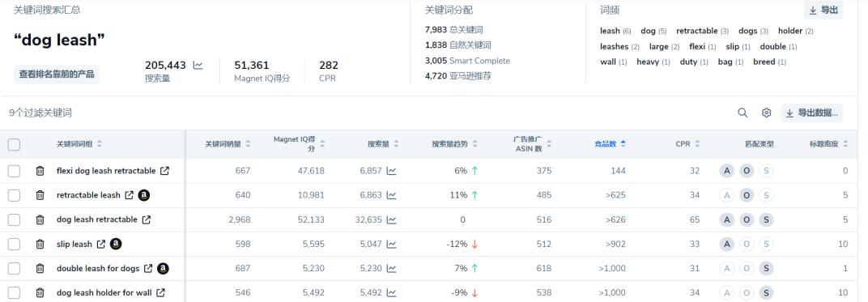Remove the dog leash retractable keyword
Screen dimensions: 868x302
click(x=40, y=219)
